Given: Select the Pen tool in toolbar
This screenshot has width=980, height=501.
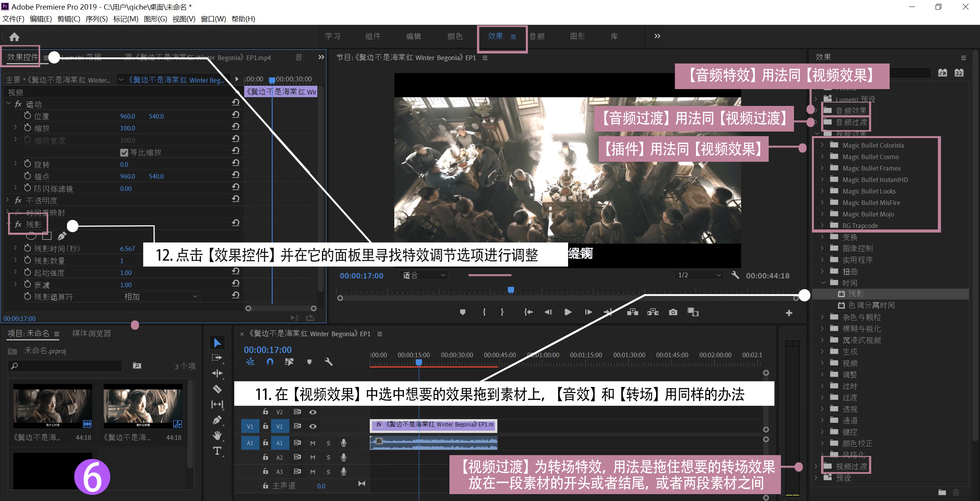Looking at the screenshot, I should 217,420.
